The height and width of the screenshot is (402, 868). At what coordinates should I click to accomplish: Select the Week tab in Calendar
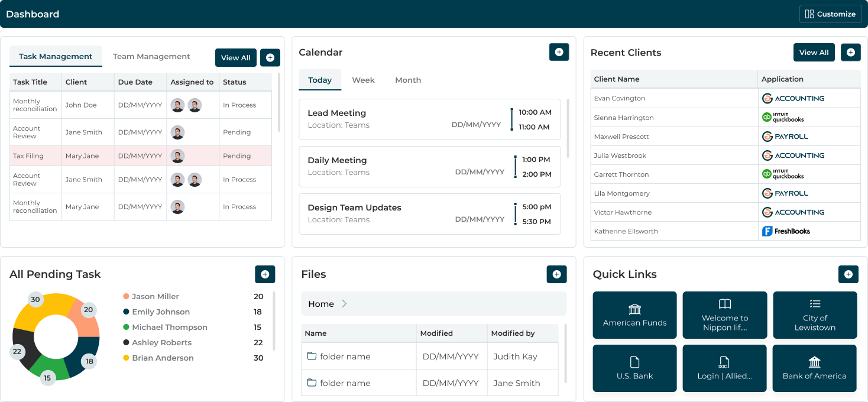pos(363,80)
